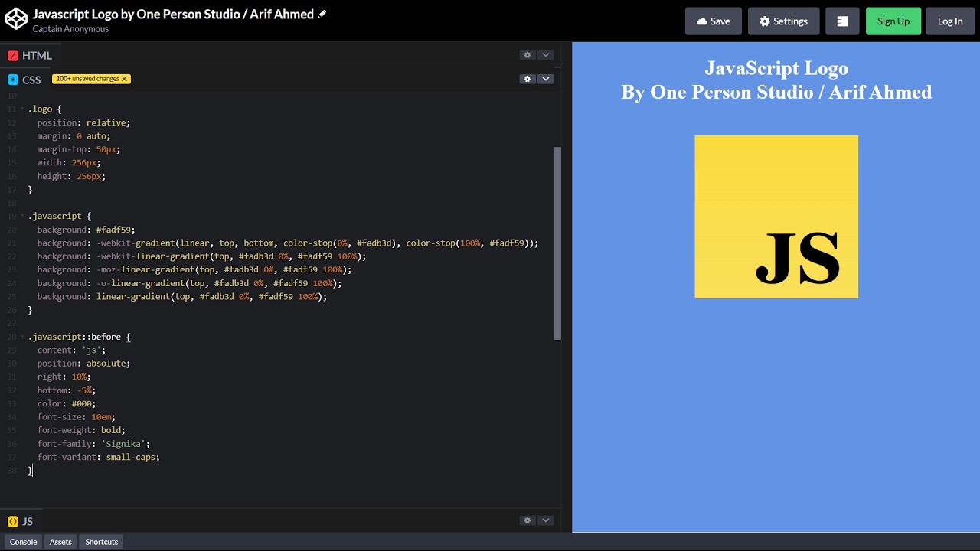Image resolution: width=980 pixels, height=551 pixels.
Task: Select the JS editor tab
Action: pos(21,521)
